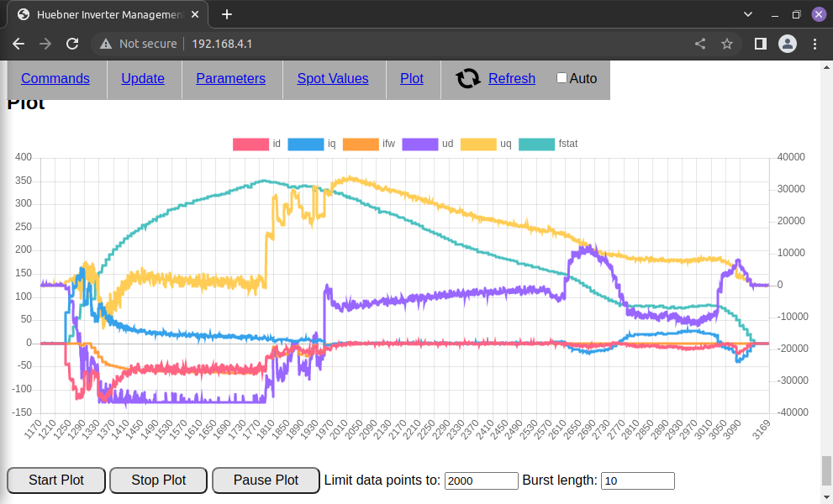Toggle the id series in legend
The width and height of the screenshot is (833, 504).
(x=250, y=144)
